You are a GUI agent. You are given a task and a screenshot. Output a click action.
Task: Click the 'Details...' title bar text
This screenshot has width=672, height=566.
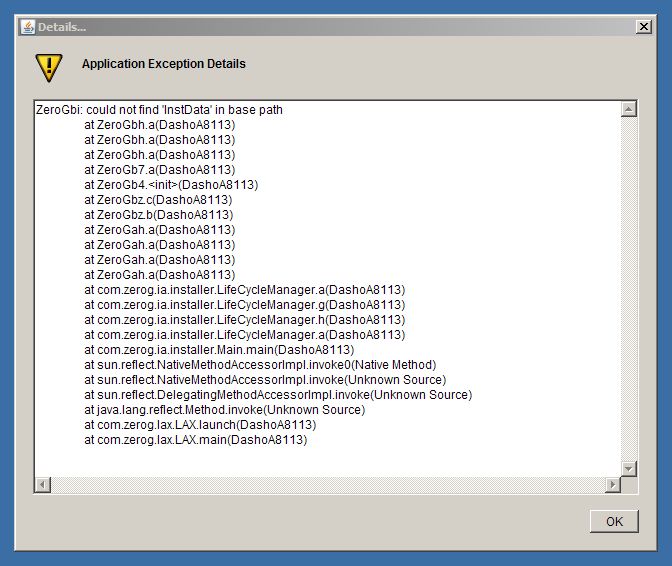[x=62, y=27]
